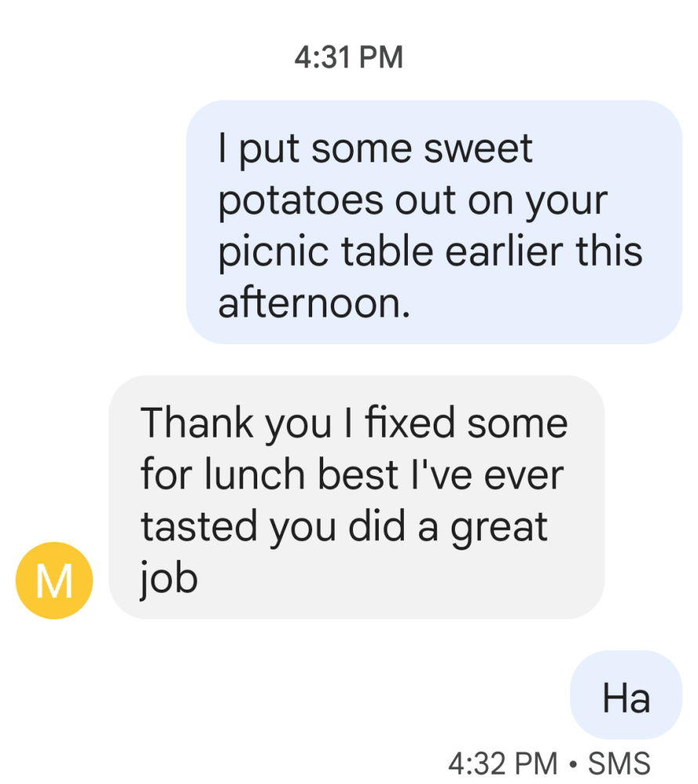Click the word potatoes in the blue bubble

pyautogui.click(x=300, y=201)
